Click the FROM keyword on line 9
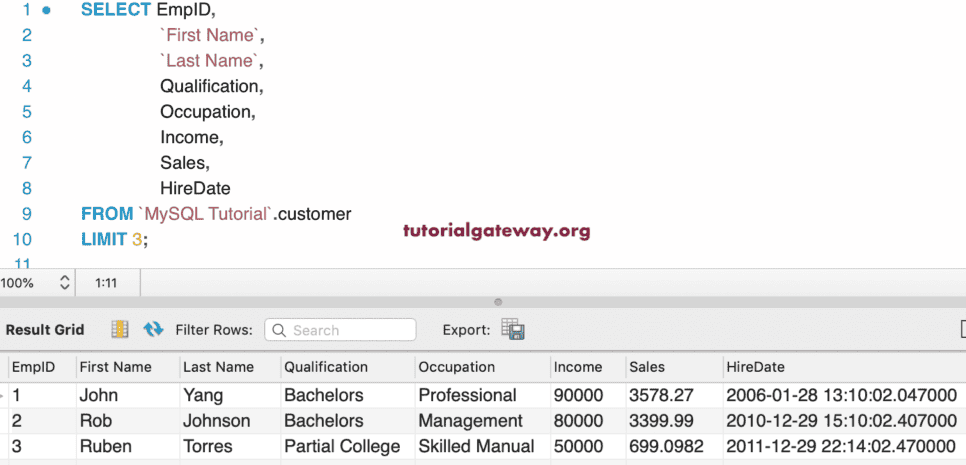The height and width of the screenshot is (465, 966). 107,214
